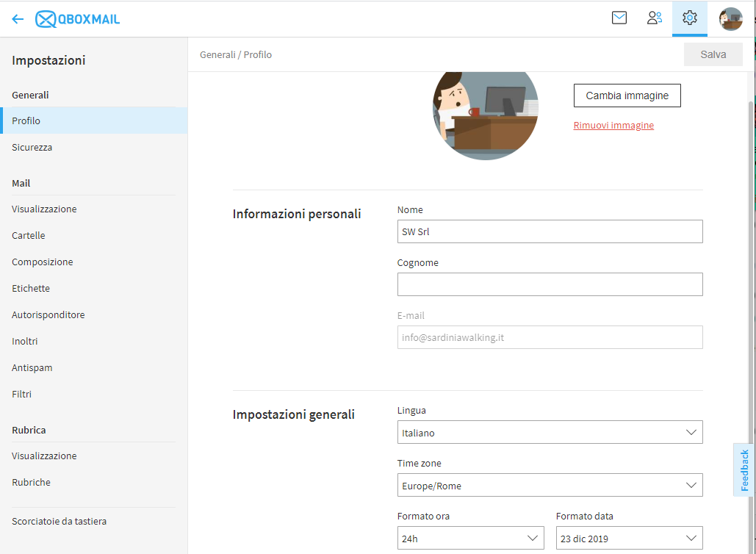Select Sicurezza in the sidebar
This screenshot has width=756, height=554.
click(x=32, y=147)
